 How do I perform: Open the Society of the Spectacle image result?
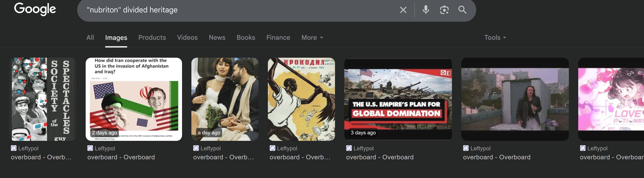pos(43,99)
